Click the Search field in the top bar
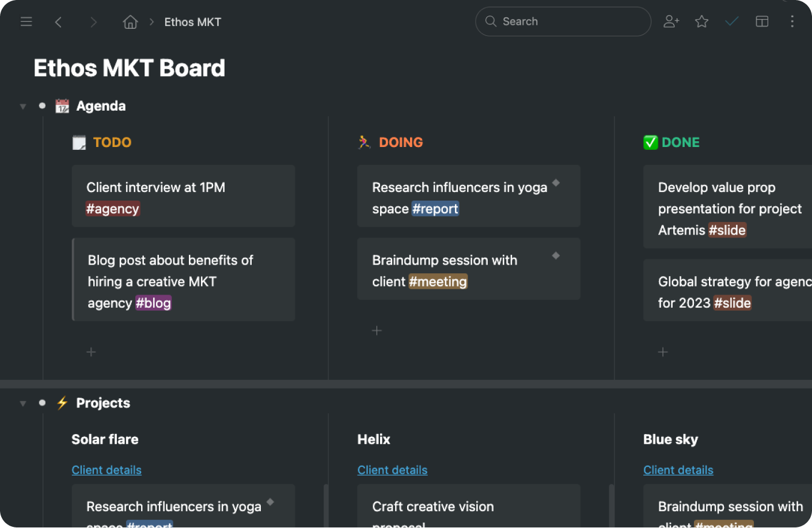The width and height of the screenshot is (812, 528). click(x=563, y=21)
